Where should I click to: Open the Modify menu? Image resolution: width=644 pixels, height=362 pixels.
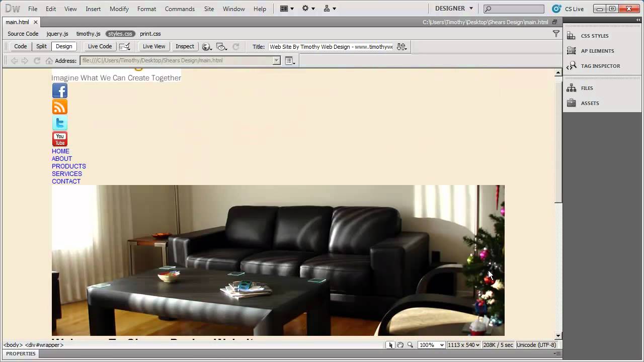[119, 9]
